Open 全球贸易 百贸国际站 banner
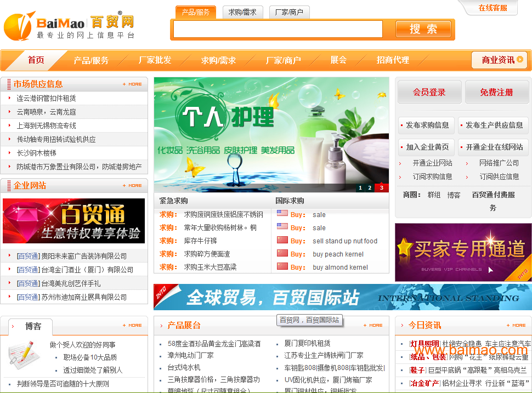This screenshot has width=532, height=393. coord(342,297)
